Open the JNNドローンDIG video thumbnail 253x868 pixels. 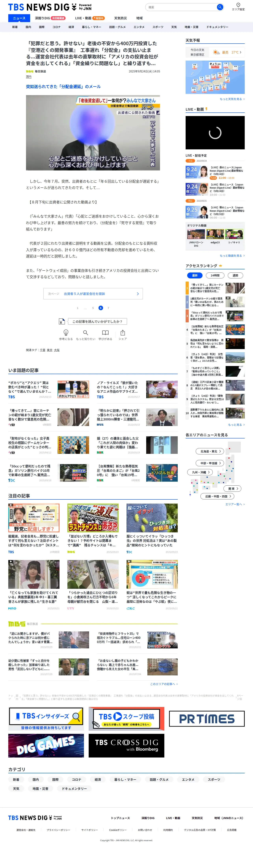click(196, 234)
